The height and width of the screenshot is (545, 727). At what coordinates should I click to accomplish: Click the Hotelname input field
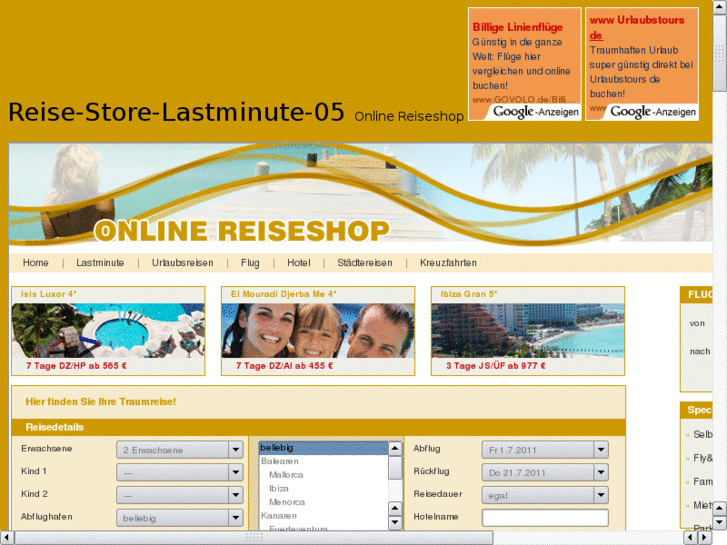tap(545, 518)
